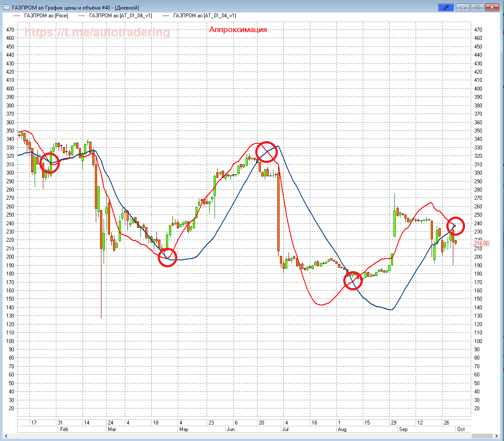Click the red circle marker near late June peak
Viewport: 504px width, 441px height.
266,151
